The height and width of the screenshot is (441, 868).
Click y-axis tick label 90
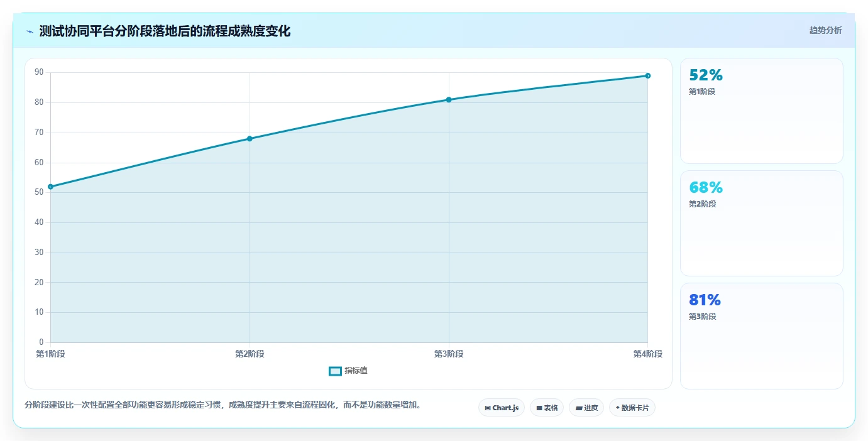click(x=40, y=72)
